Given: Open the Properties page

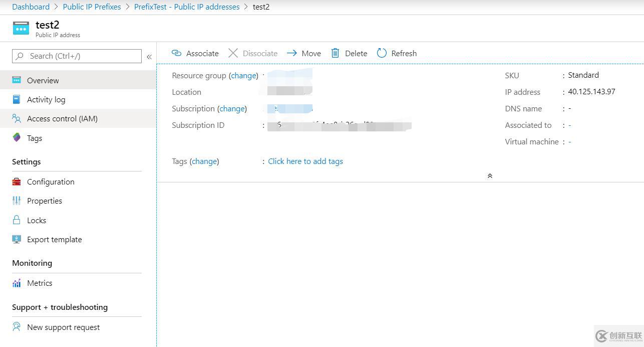Looking at the screenshot, I should click(x=78, y=201).
